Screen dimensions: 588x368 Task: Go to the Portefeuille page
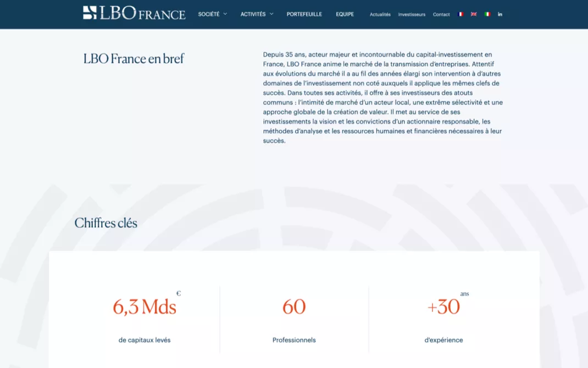click(304, 14)
